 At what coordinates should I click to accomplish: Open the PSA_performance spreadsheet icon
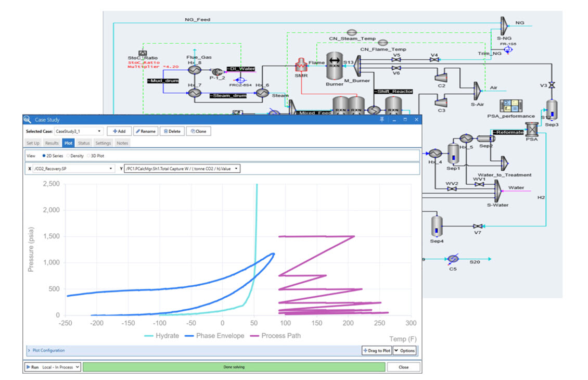point(508,106)
